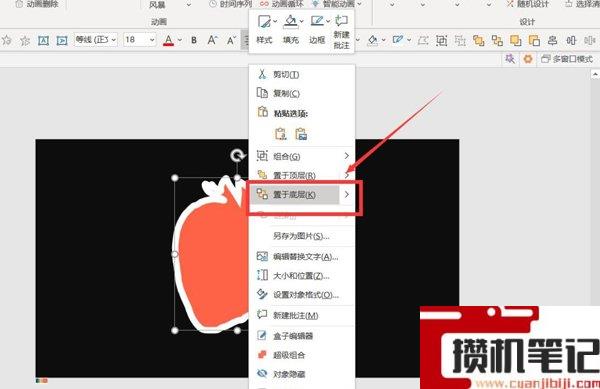The height and width of the screenshot is (389, 600).
Task: Click Random Design (随机设计) button
Action: [528, 4]
